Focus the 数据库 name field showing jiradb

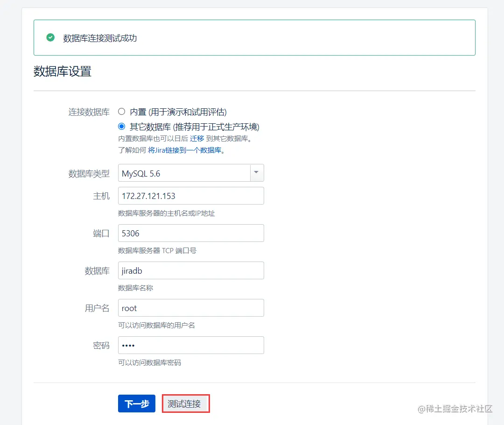(x=191, y=270)
